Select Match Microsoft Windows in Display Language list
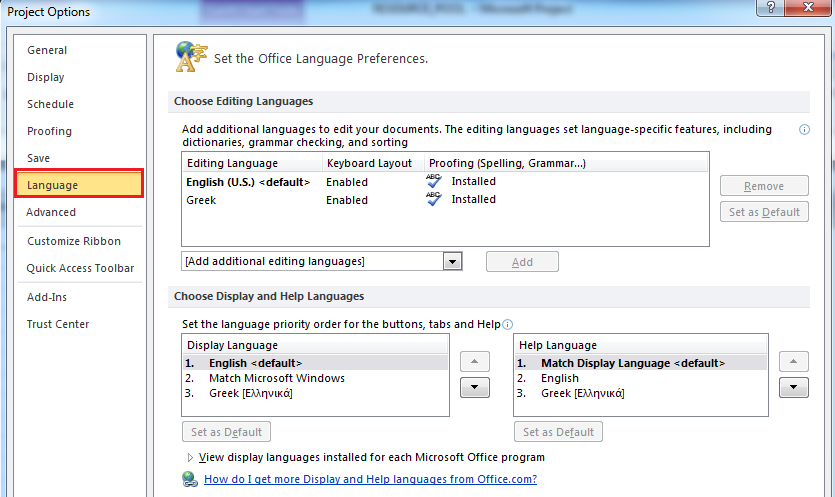Screen dimensions: 835x497 pos(316,378)
